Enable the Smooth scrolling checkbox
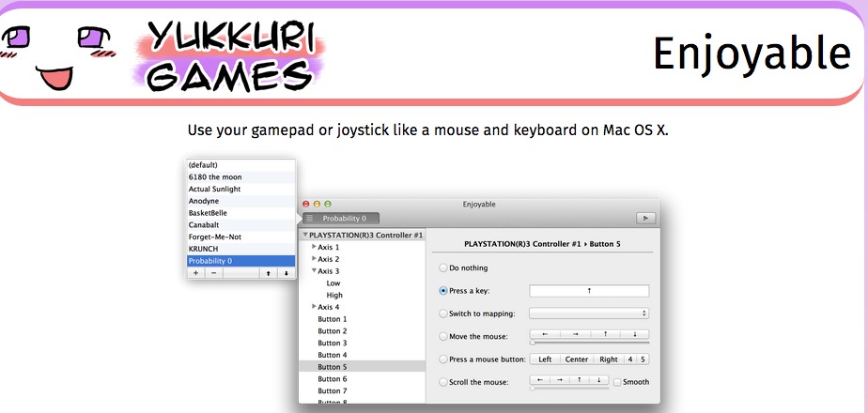The height and width of the screenshot is (413, 868). pos(618,382)
